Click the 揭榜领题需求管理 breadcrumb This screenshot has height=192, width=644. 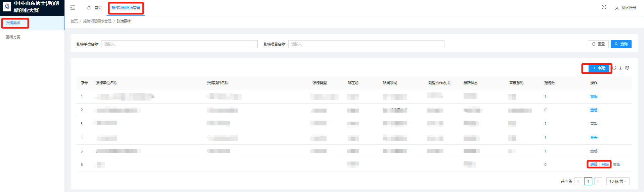tap(97, 21)
